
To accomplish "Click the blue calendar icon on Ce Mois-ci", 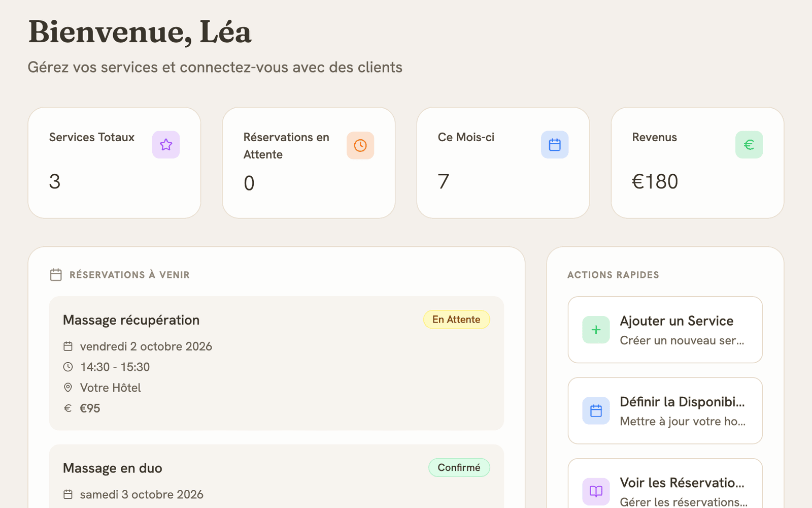I will 555,145.
